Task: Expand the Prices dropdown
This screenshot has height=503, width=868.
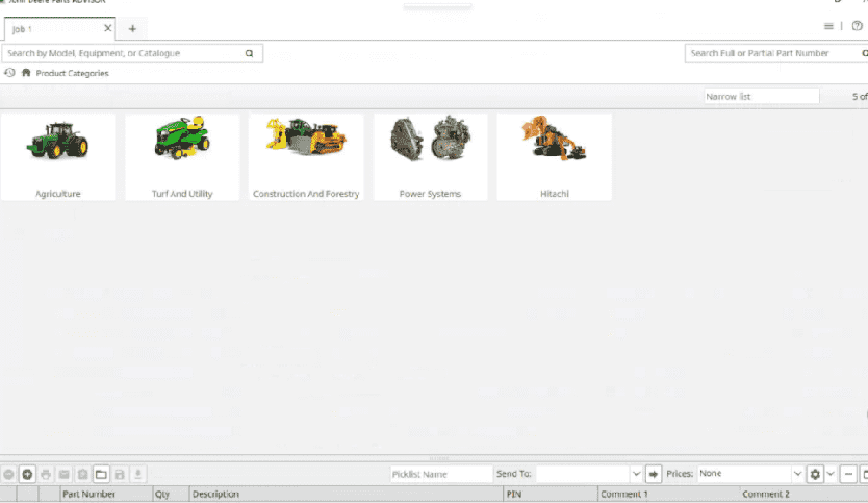Action: click(x=797, y=473)
